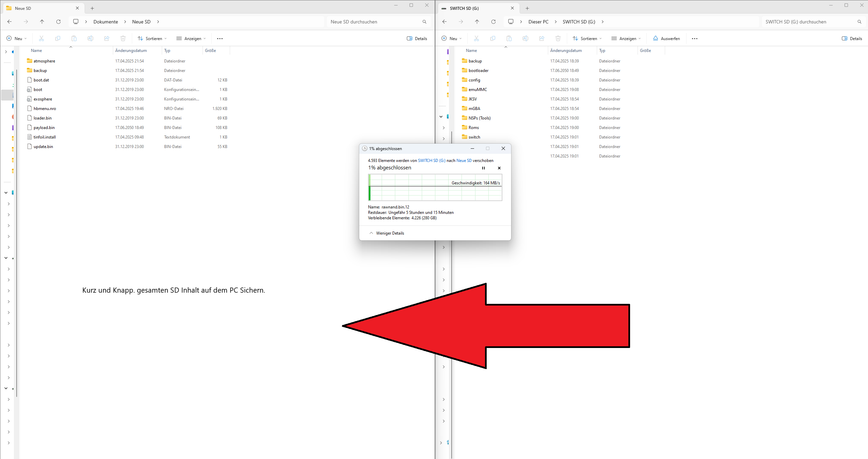Click the rename icon in right window toolbar
This screenshot has width=868, height=459.
(525, 38)
